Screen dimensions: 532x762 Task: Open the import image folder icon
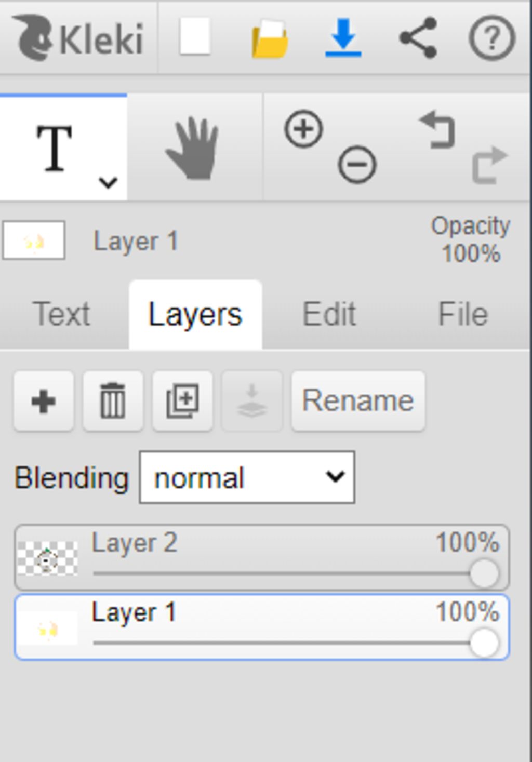click(270, 38)
